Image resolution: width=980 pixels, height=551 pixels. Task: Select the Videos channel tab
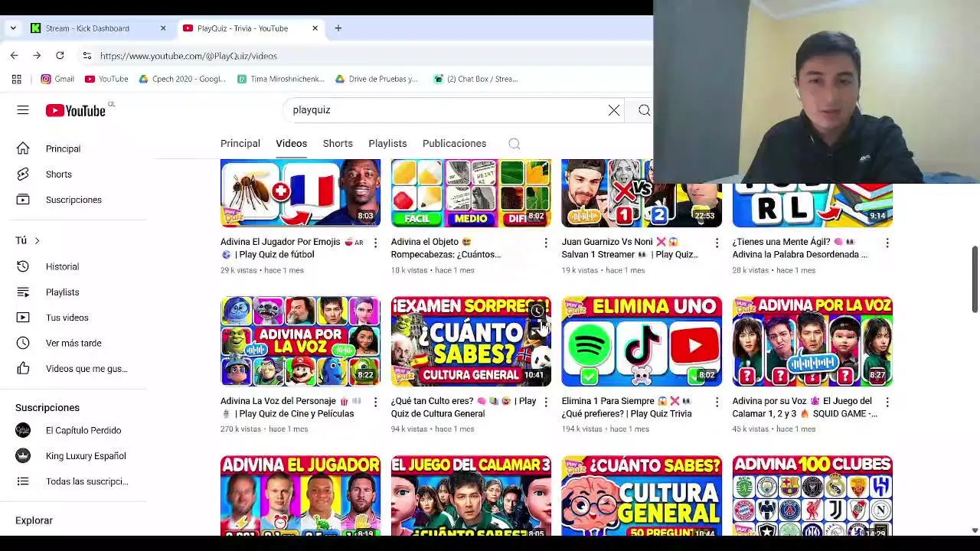(292, 144)
